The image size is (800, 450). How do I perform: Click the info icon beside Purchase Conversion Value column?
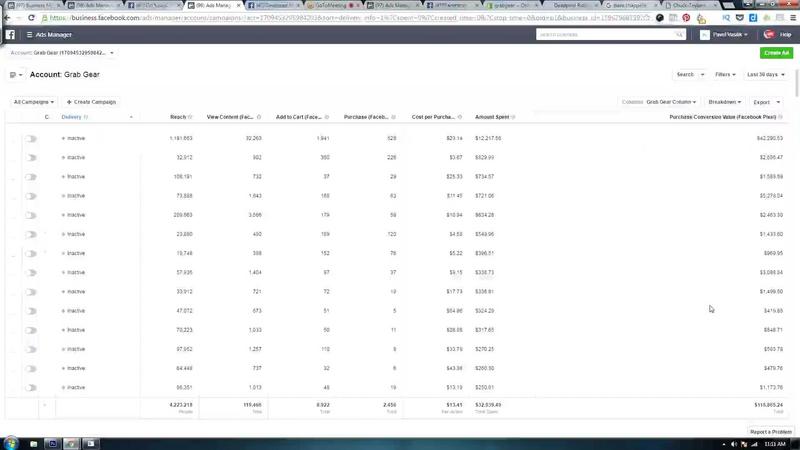[x=781, y=117]
